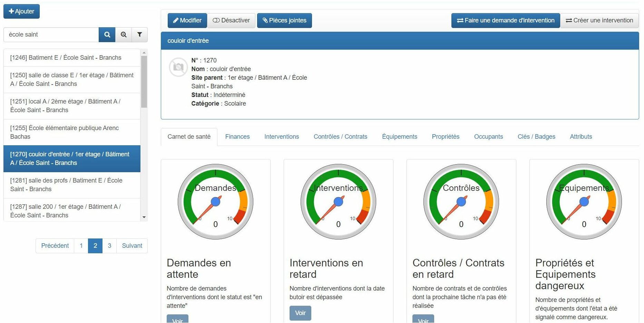Click Créer une intervention
This screenshot has height=323, width=644.
coord(599,20)
